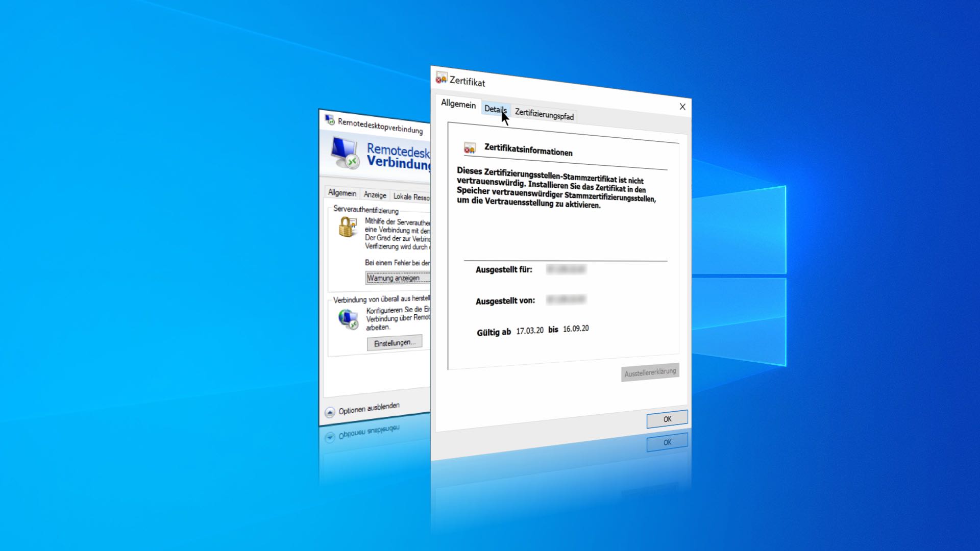Click the 'Ausgestellt von:' label
The image size is (980, 551).
[505, 301]
